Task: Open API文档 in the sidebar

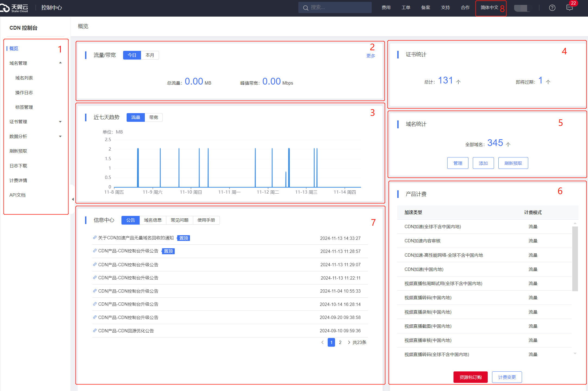Action: tap(17, 195)
